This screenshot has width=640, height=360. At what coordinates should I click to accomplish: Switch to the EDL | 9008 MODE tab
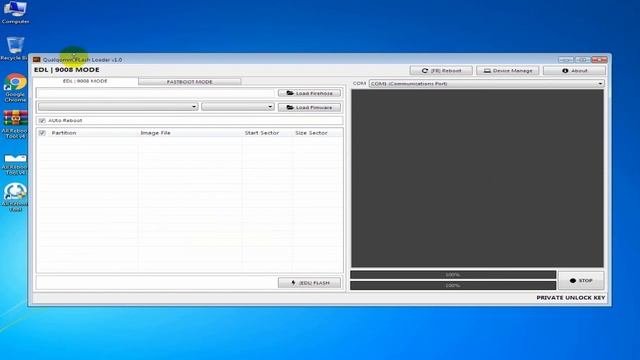tap(85, 81)
